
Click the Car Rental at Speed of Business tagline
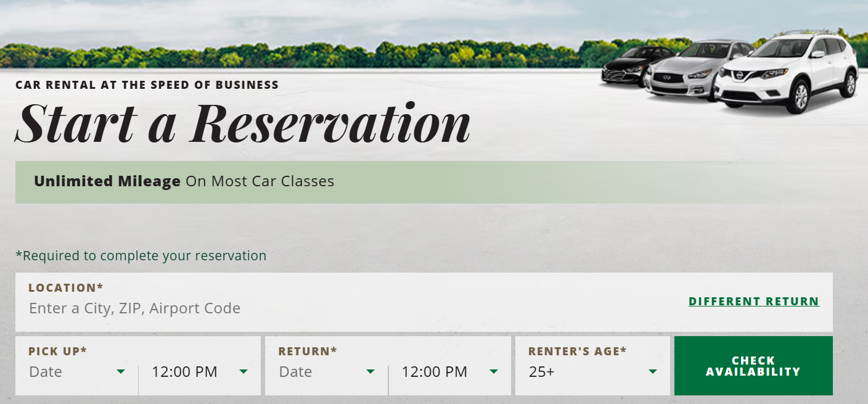pyautogui.click(x=147, y=85)
